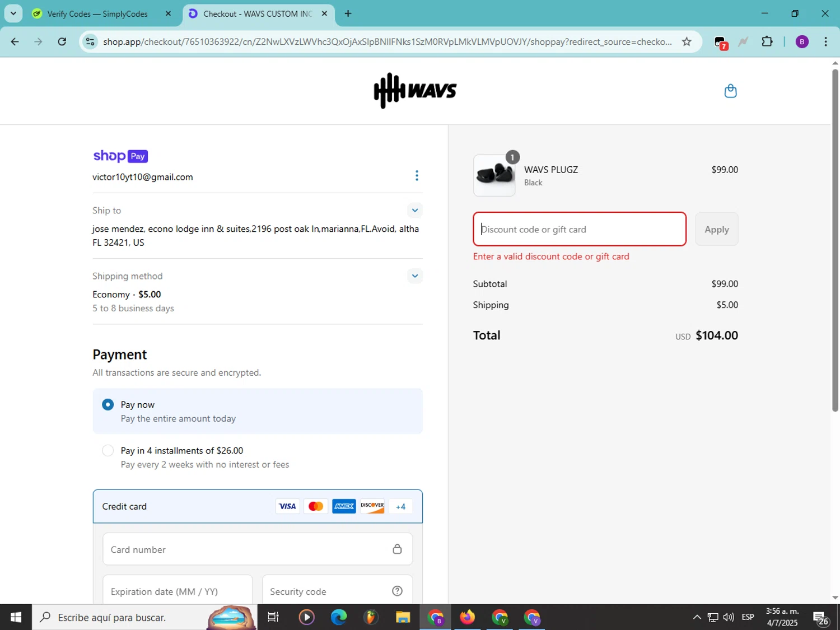
Task: Open the shopping bag cart icon
Action: click(x=730, y=91)
